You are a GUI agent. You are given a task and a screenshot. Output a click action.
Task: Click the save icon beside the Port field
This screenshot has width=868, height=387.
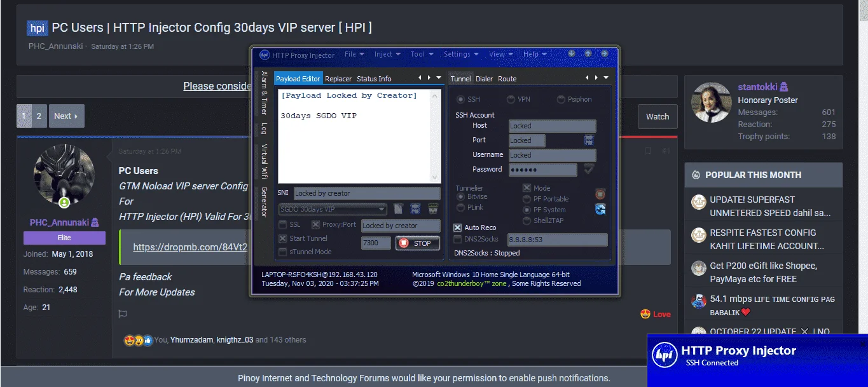click(x=589, y=140)
